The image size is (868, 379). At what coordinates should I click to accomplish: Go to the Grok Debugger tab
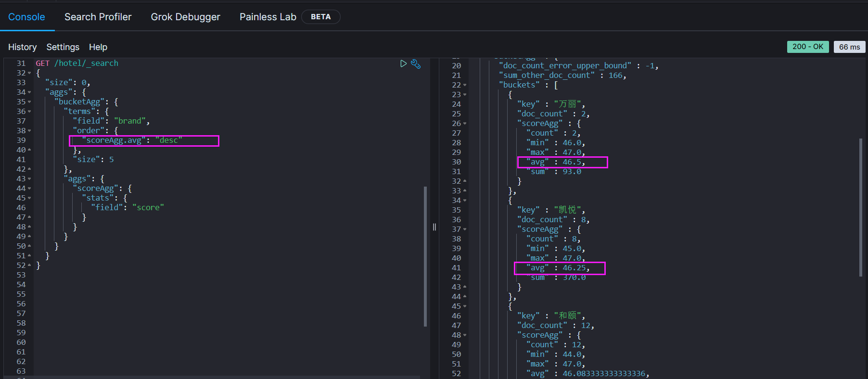[185, 17]
